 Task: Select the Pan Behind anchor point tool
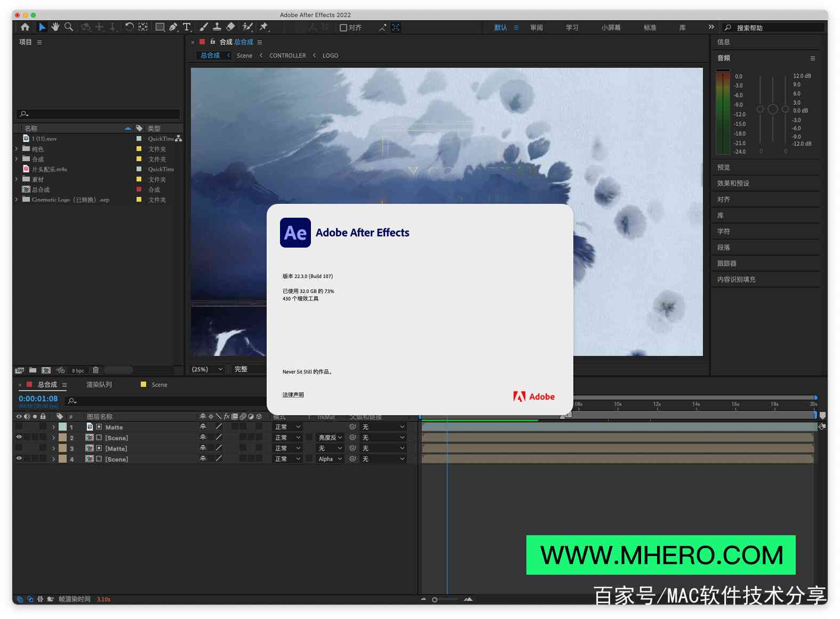pyautogui.click(x=143, y=27)
